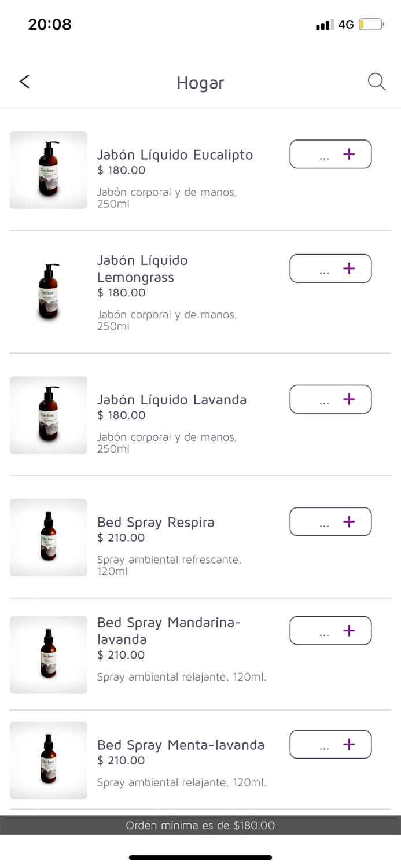401x868 pixels.
Task: Tap the plus icon for Bed Spray Mandarina-lavanda
Action: tap(348, 630)
